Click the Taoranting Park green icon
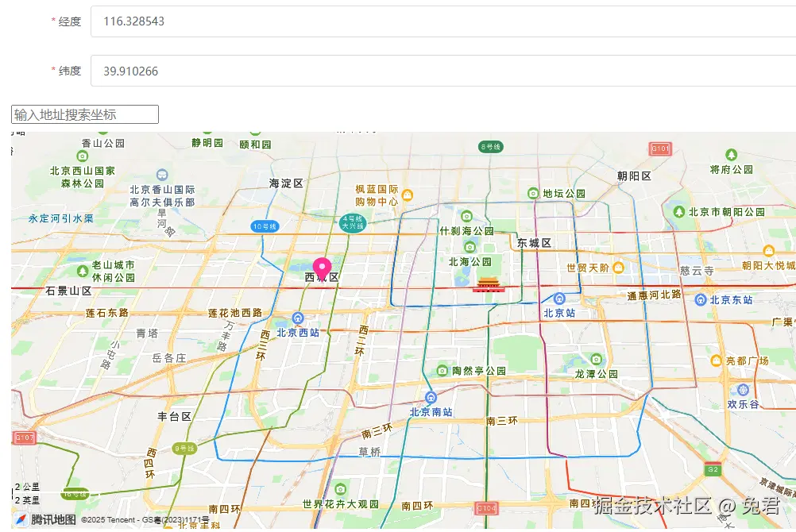 [x=442, y=371]
